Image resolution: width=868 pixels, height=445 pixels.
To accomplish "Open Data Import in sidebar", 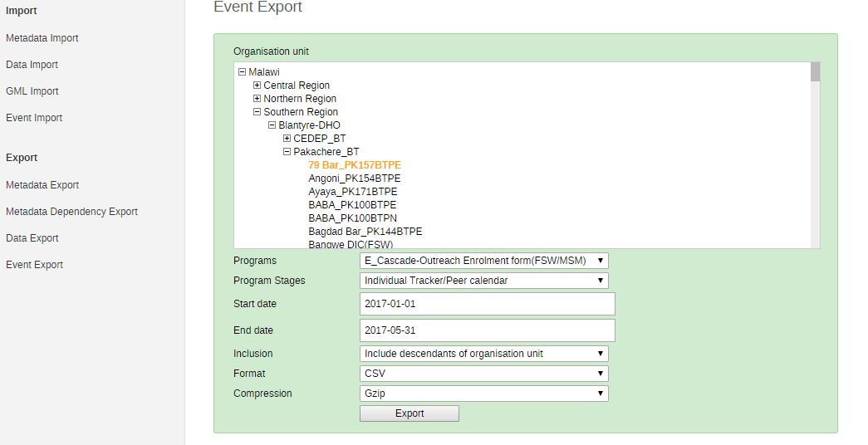I will pyautogui.click(x=32, y=65).
